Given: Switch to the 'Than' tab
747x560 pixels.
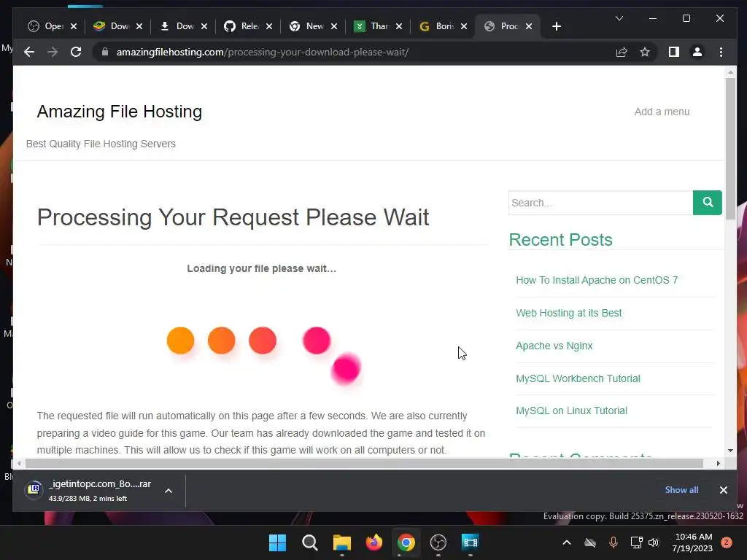Looking at the screenshot, I should pos(372,26).
